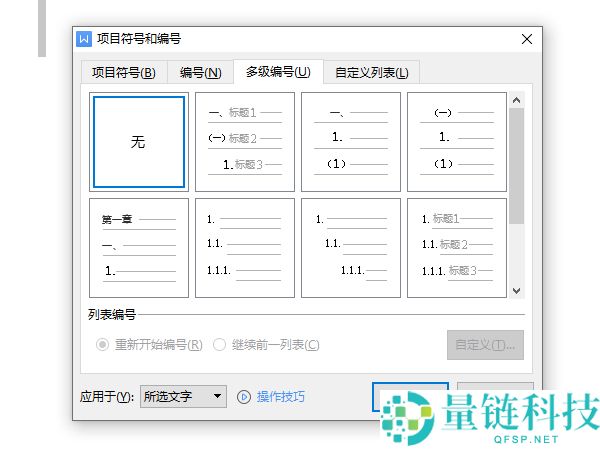Choose the 第一章 chapter numbering preset
This screenshot has height=450, width=600.
point(138,248)
